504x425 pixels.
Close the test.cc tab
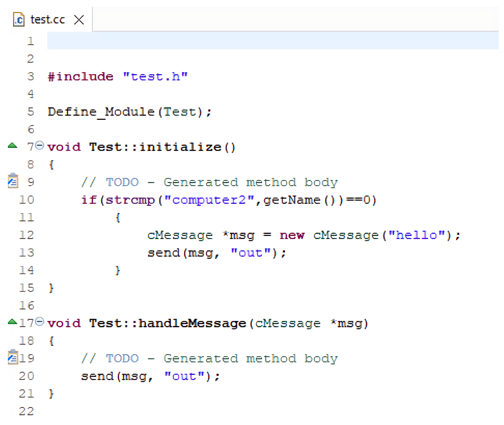click(79, 20)
